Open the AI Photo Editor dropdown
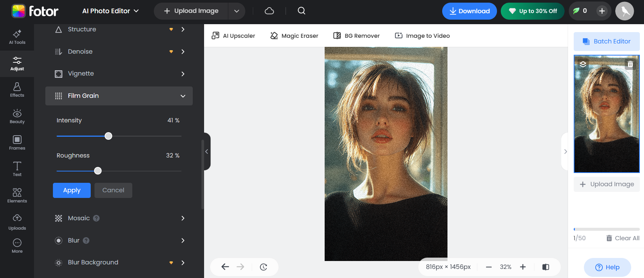The width and height of the screenshot is (644, 278). pyautogui.click(x=110, y=11)
